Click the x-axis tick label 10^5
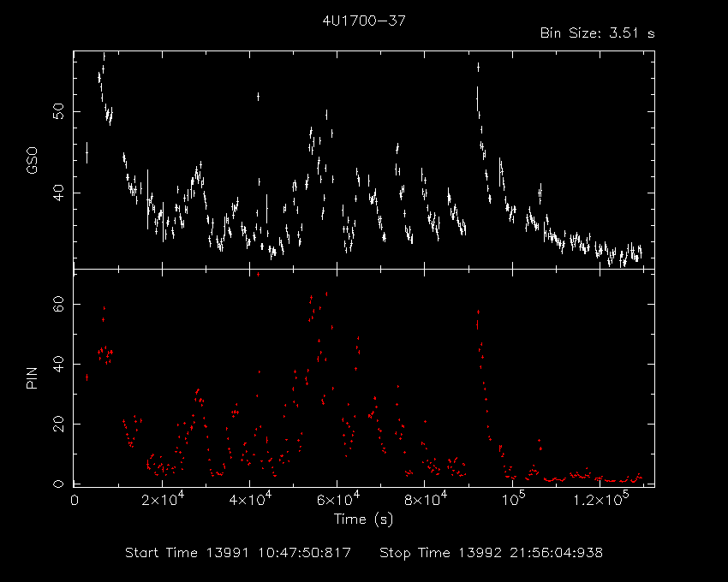Image resolution: width=728 pixels, height=582 pixels. pyautogui.click(x=512, y=498)
